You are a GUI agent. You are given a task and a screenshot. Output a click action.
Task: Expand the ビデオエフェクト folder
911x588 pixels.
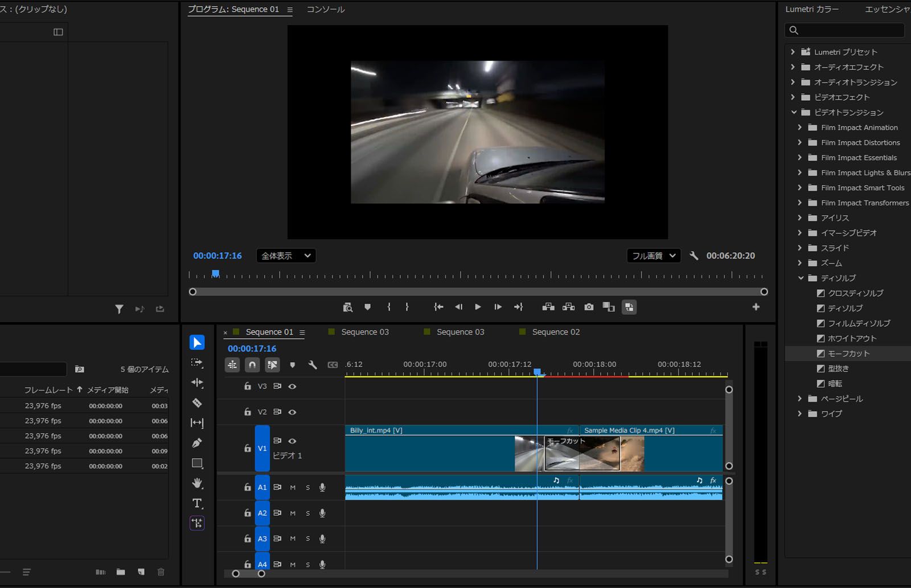[x=793, y=97]
